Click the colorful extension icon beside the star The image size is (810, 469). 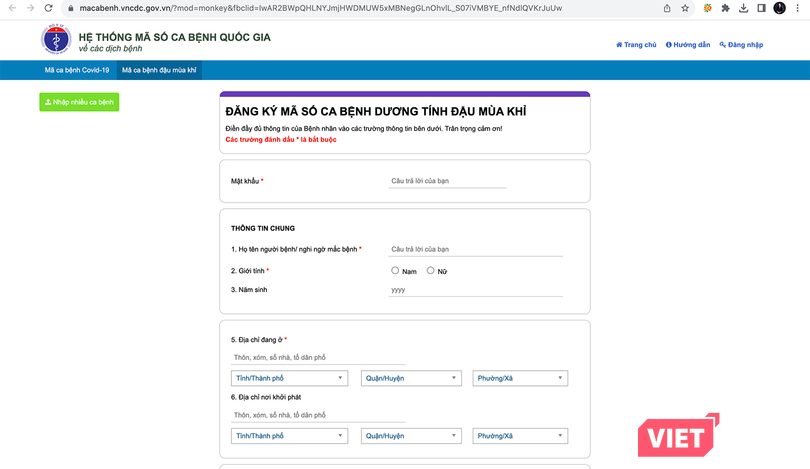point(707,8)
